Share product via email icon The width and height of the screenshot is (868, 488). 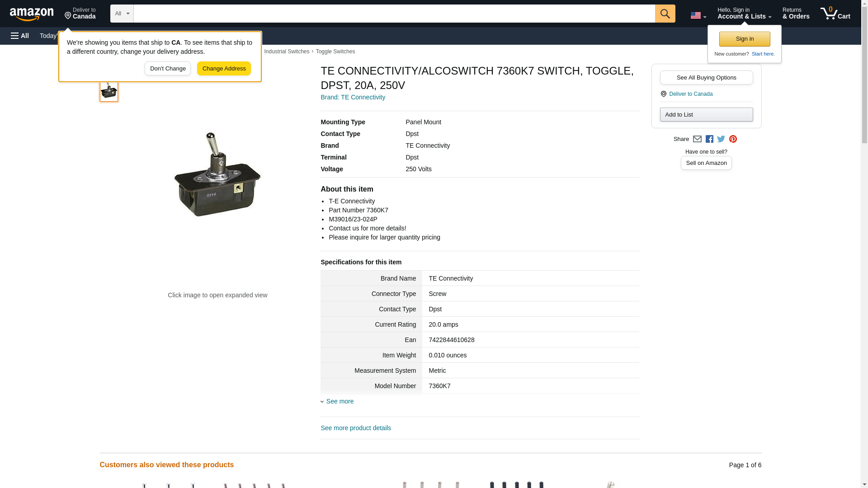697,139
